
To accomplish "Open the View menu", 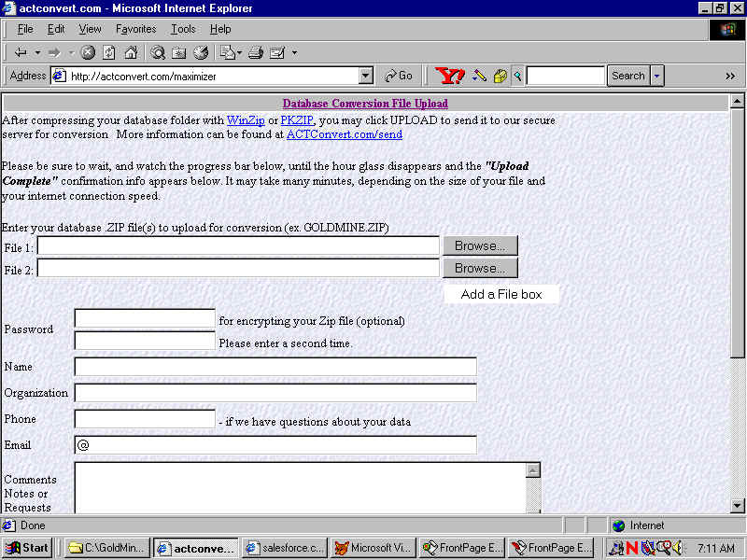I will [x=90, y=30].
